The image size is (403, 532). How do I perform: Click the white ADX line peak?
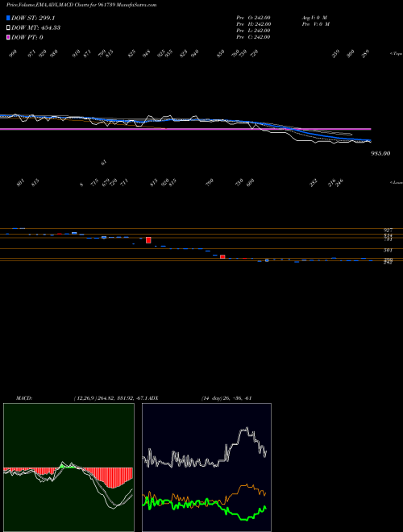[x=247, y=429]
